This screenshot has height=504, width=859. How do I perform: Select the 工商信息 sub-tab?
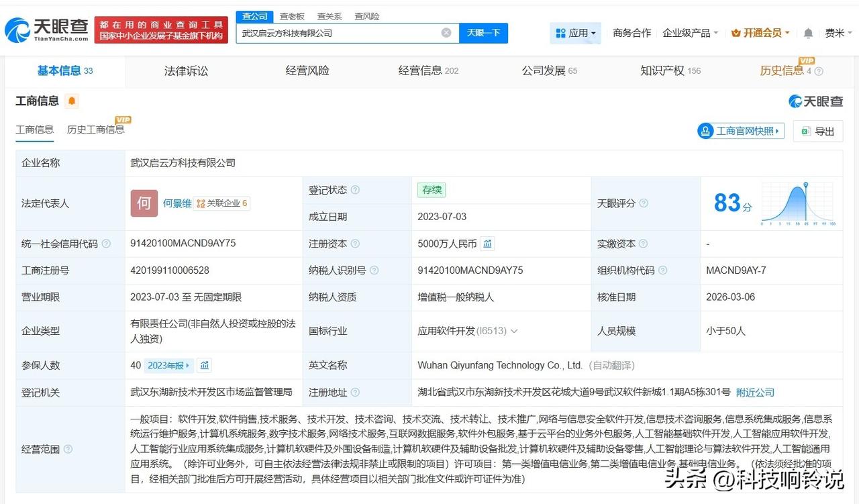point(35,130)
